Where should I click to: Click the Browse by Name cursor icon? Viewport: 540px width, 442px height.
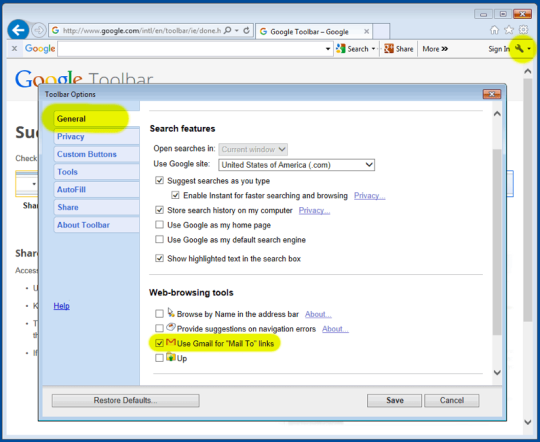(171, 312)
